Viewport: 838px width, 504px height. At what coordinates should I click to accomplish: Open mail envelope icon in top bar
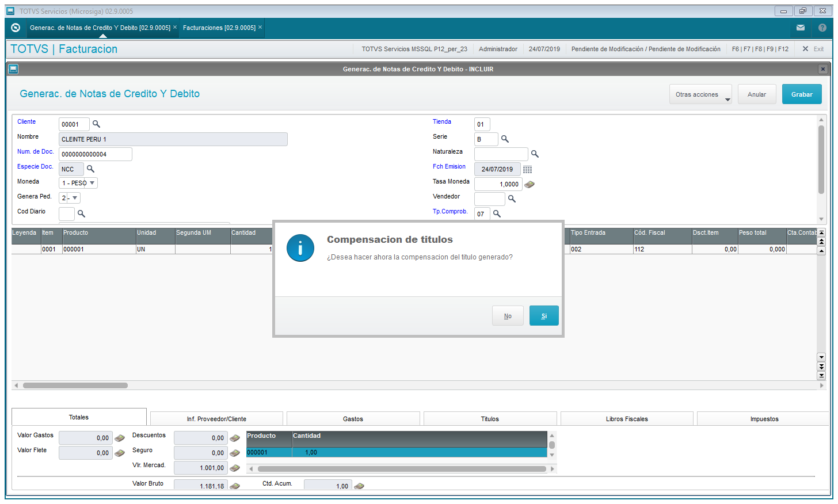click(x=801, y=28)
